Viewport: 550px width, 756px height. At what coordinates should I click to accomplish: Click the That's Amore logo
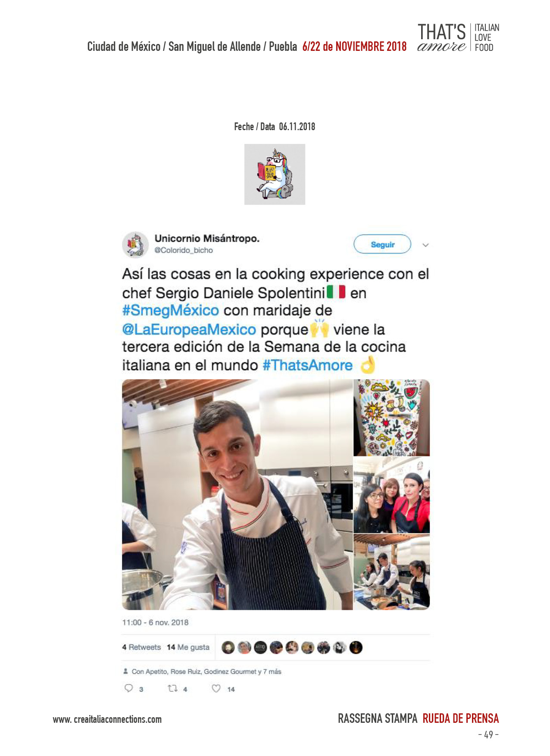(x=458, y=38)
